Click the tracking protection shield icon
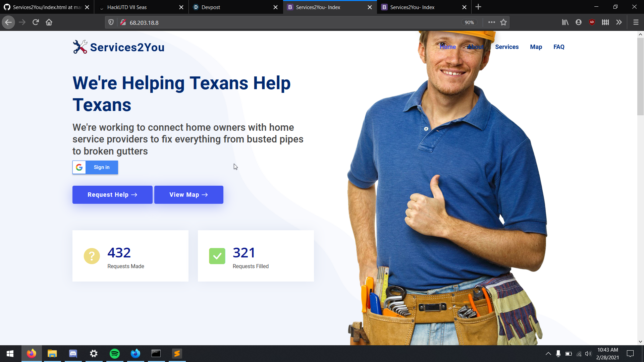Screen dimensions: 644x362 (111, 22)
